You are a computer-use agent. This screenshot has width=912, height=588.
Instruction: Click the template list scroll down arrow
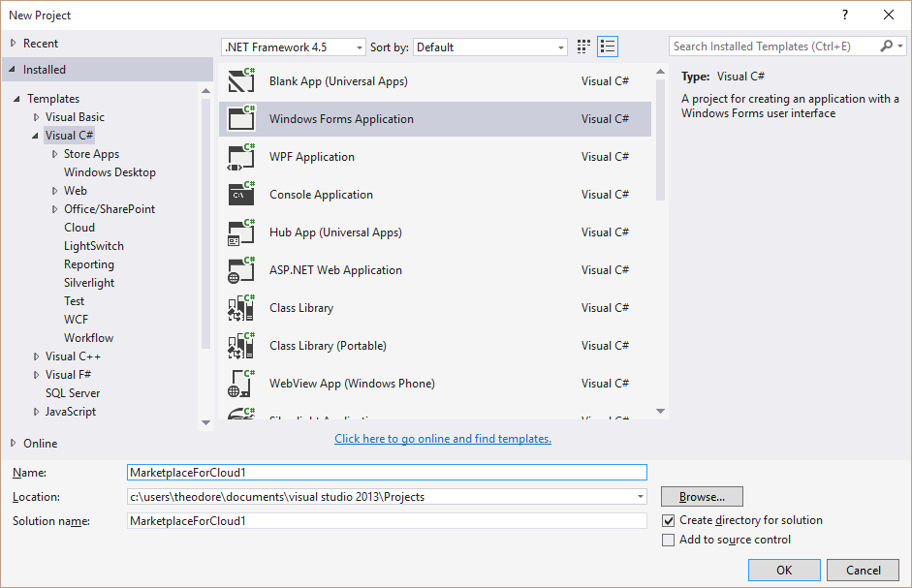660,411
